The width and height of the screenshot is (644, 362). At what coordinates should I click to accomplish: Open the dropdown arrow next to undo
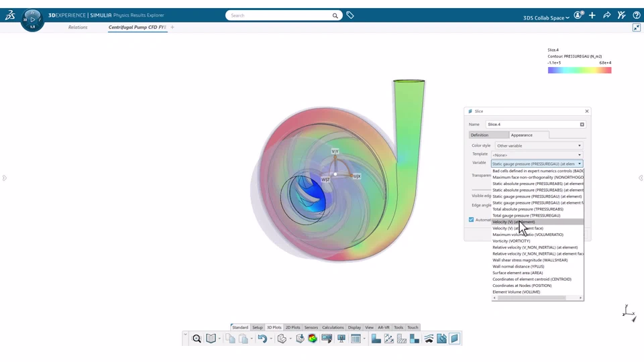(271, 339)
